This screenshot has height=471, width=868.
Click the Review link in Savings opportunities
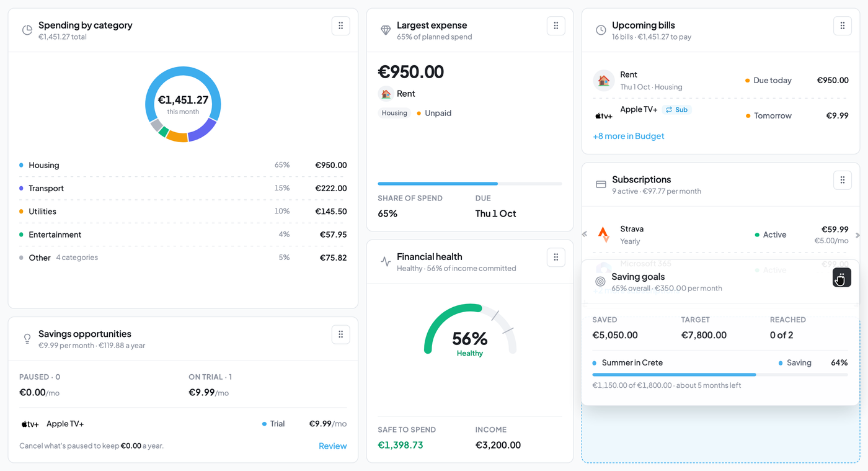(x=333, y=446)
